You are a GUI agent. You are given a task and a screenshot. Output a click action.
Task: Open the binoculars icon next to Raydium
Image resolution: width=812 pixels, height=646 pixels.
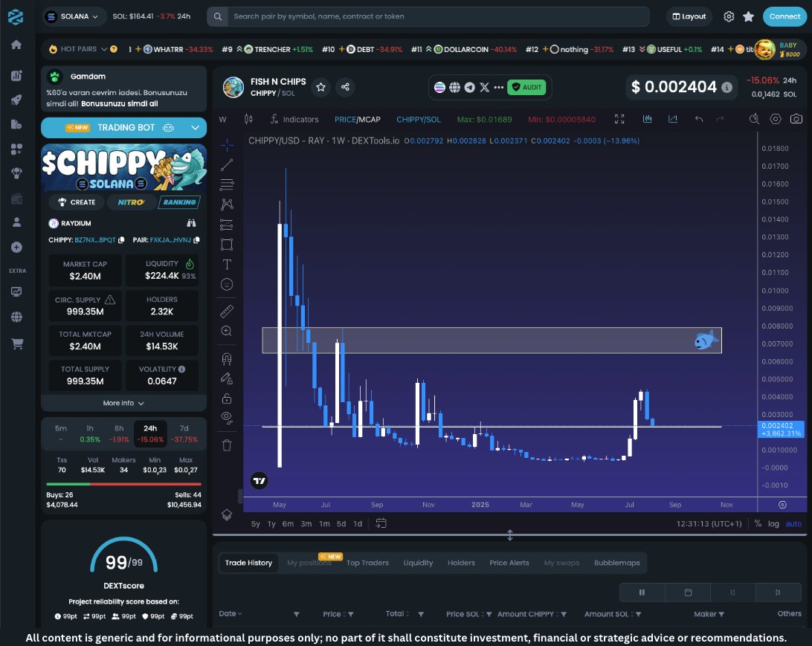(x=192, y=223)
